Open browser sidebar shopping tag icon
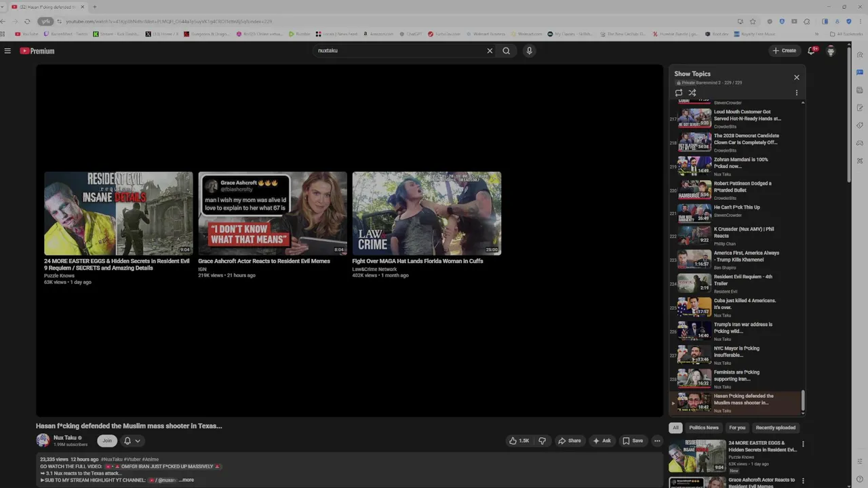868x488 pixels. click(860, 125)
